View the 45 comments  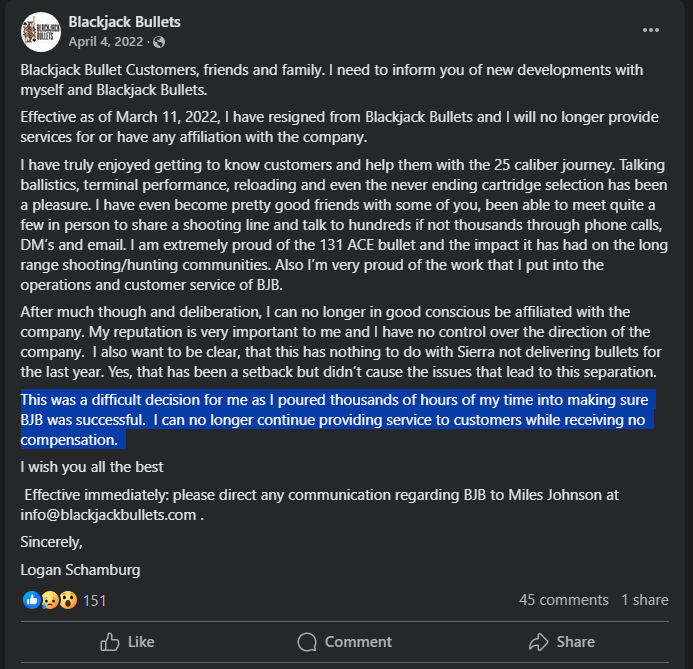(564, 600)
